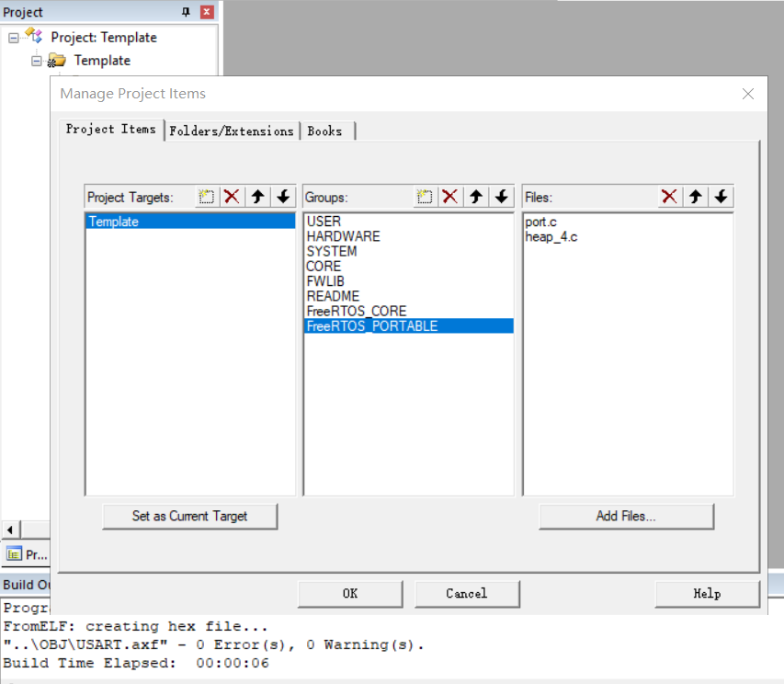Select the HARDWARE group
784x684 pixels.
[408, 236]
